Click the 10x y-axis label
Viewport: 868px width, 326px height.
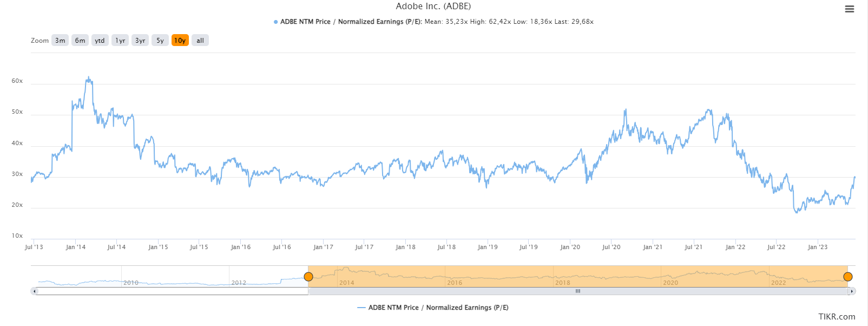point(17,236)
